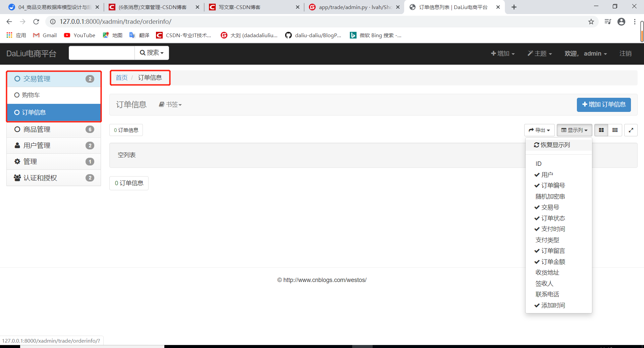Go back with the browser back arrow

point(9,22)
